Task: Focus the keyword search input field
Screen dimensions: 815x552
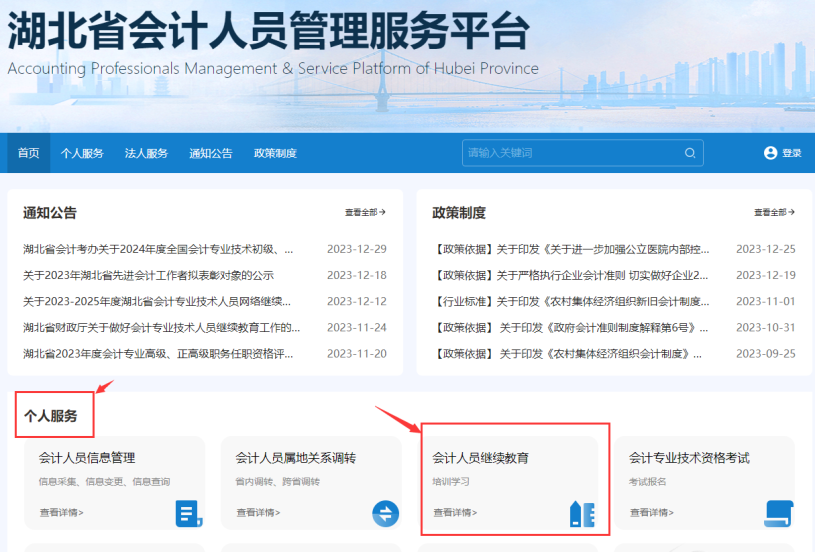Action: [570, 153]
